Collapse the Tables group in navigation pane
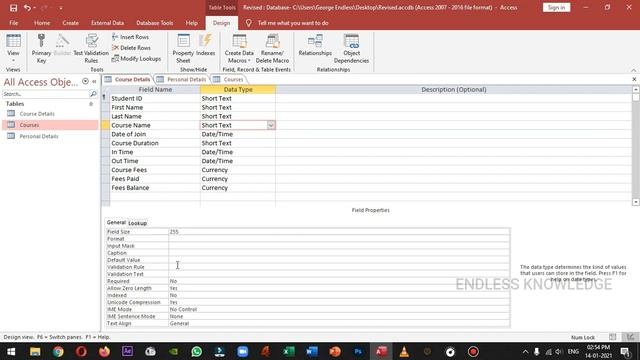 coord(91,104)
